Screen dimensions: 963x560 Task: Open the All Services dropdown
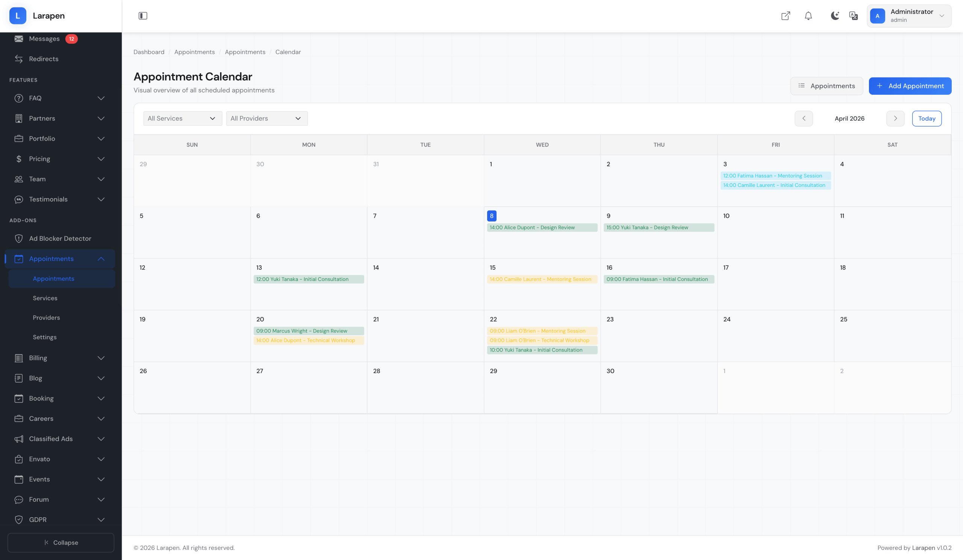[x=182, y=118]
